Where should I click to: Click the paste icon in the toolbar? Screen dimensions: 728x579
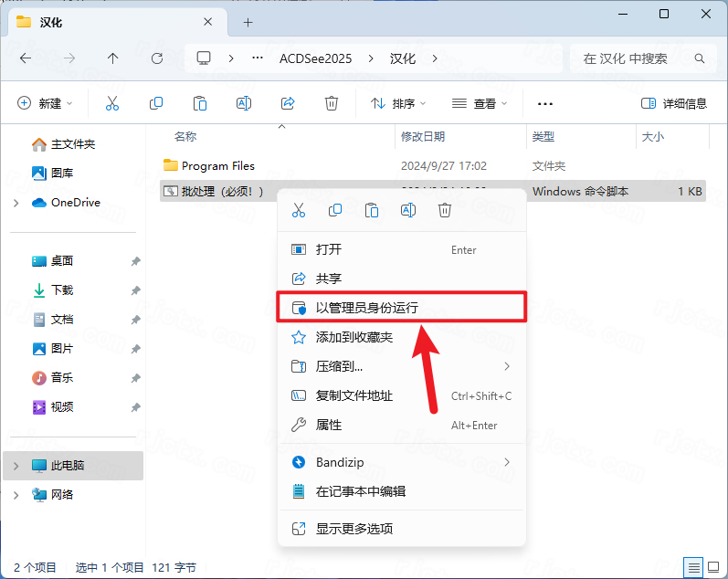200,104
